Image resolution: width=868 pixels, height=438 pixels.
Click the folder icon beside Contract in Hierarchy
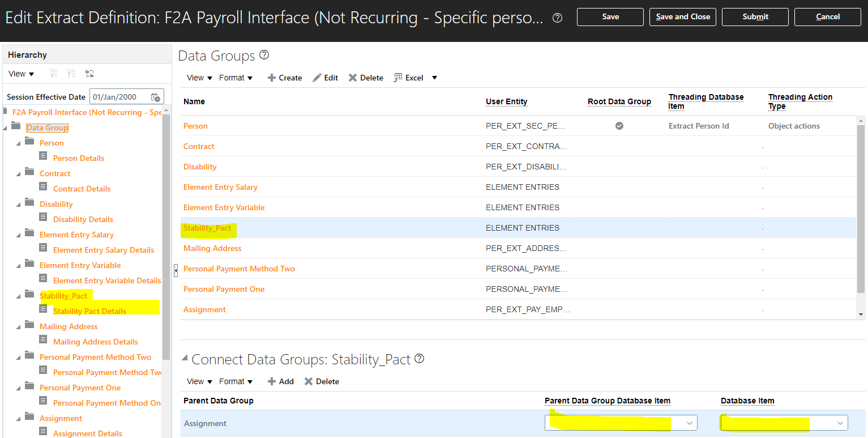pyautogui.click(x=29, y=172)
